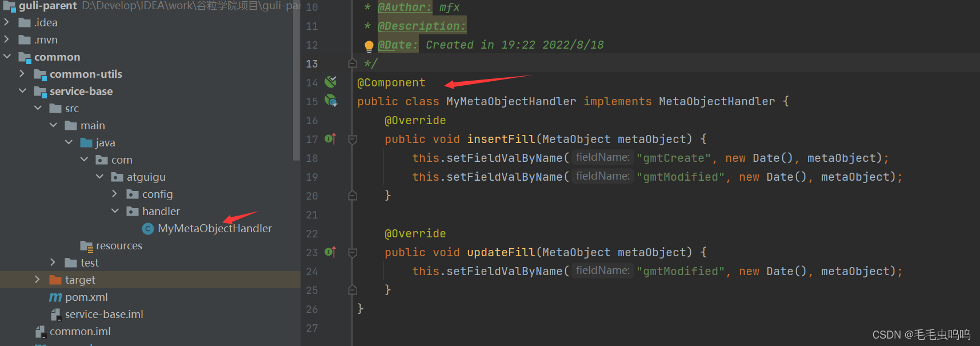Collapse the com package arrow
The width and height of the screenshot is (980, 346).
click(84, 160)
